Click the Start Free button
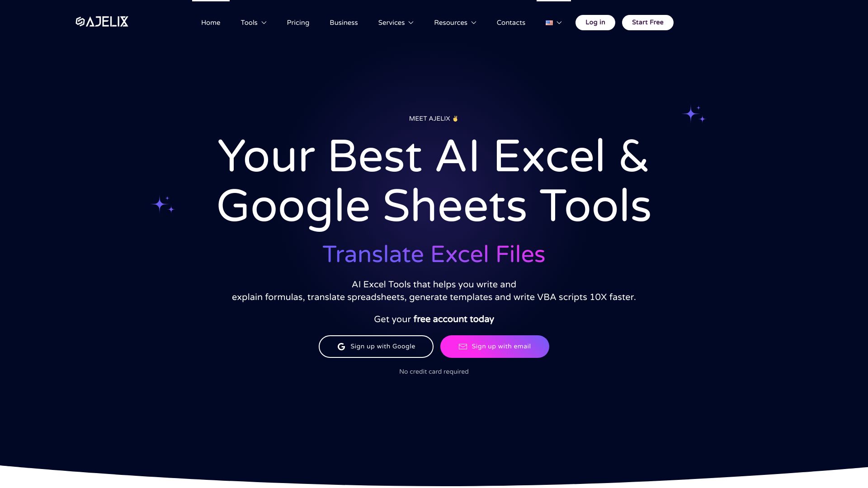The height and width of the screenshot is (488, 868). pos(647,22)
